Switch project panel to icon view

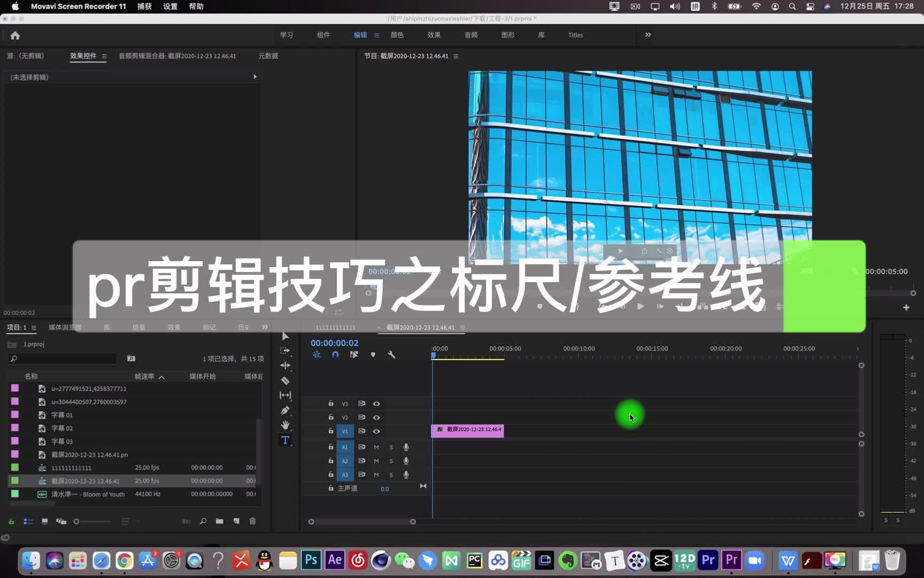45,521
